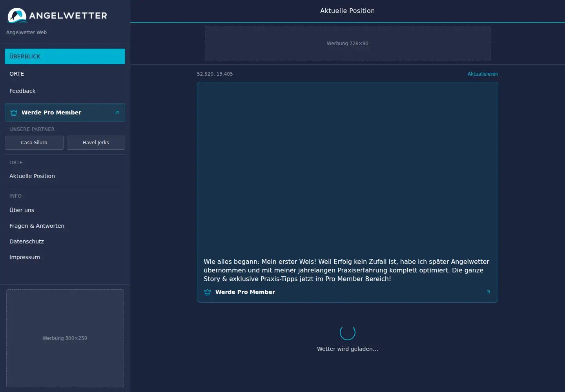Image resolution: width=565 pixels, height=392 pixels.
Task: Open the ÜBERBLICK menu item
Action: tap(65, 56)
